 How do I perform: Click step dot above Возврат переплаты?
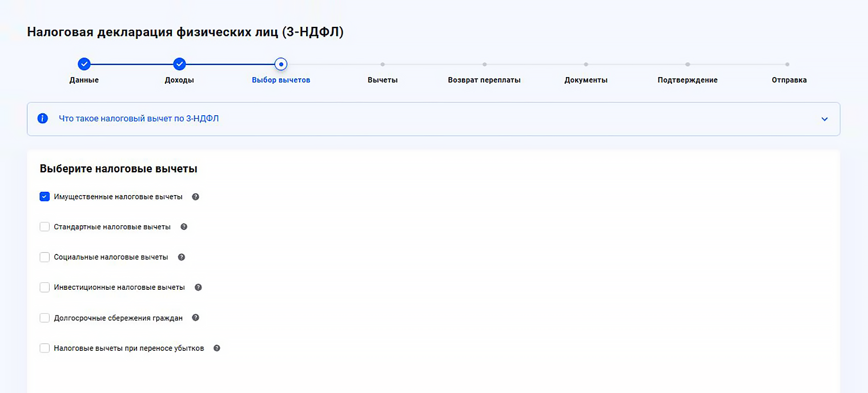click(484, 64)
